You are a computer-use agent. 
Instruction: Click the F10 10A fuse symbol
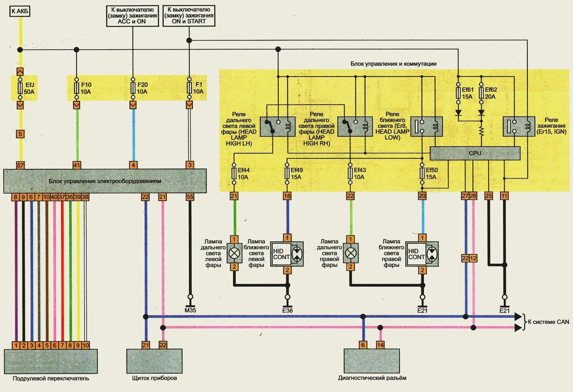click(76, 88)
